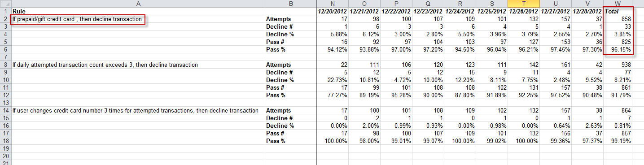Viewport: 644px width, 165px height.
Task: Select the highlighted column T header
Action: (x=524, y=4)
